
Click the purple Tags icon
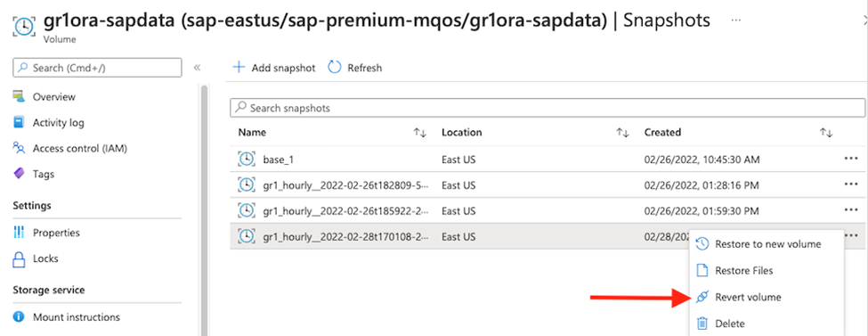pyautogui.click(x=19, y=174)
